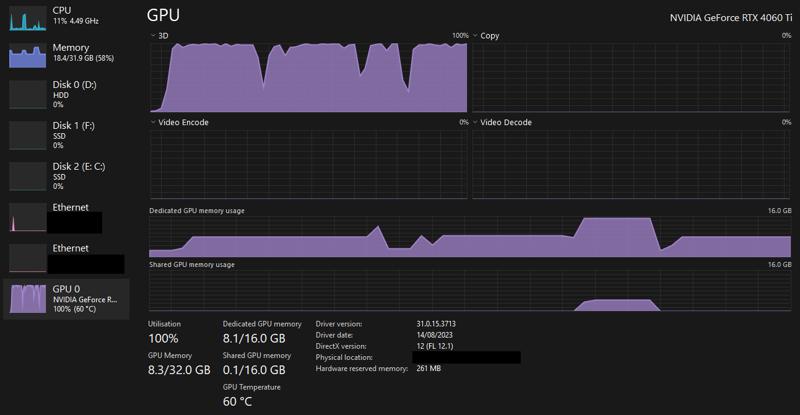This screenshot has width=800, height=415.
Task: Select first Ethernet adapter graph icon
Action: 28,217
